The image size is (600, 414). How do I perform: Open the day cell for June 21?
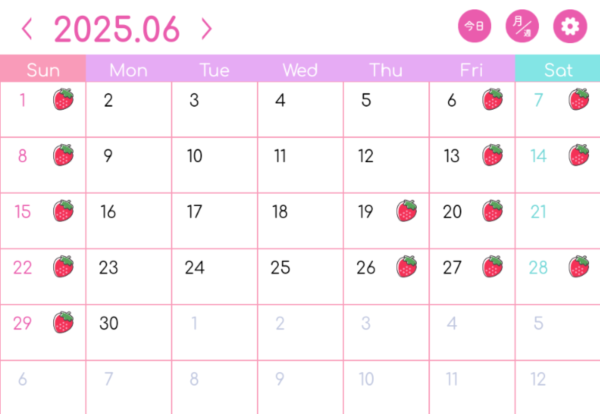[x=558, y=221]
